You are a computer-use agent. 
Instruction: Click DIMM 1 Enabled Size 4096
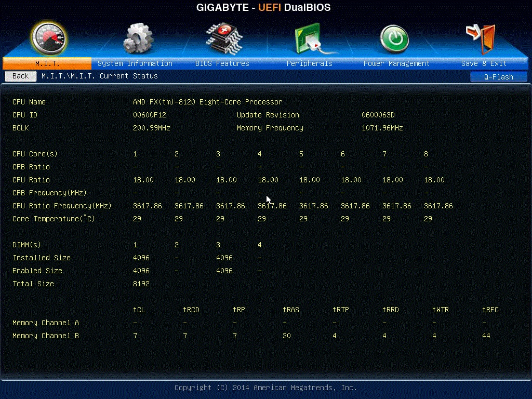(x=141, y=271)
